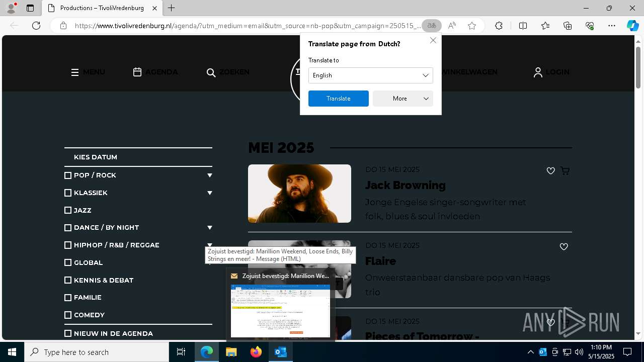Open volume control in tray
This screenshot has height=362, width=644.
(579, 352)
